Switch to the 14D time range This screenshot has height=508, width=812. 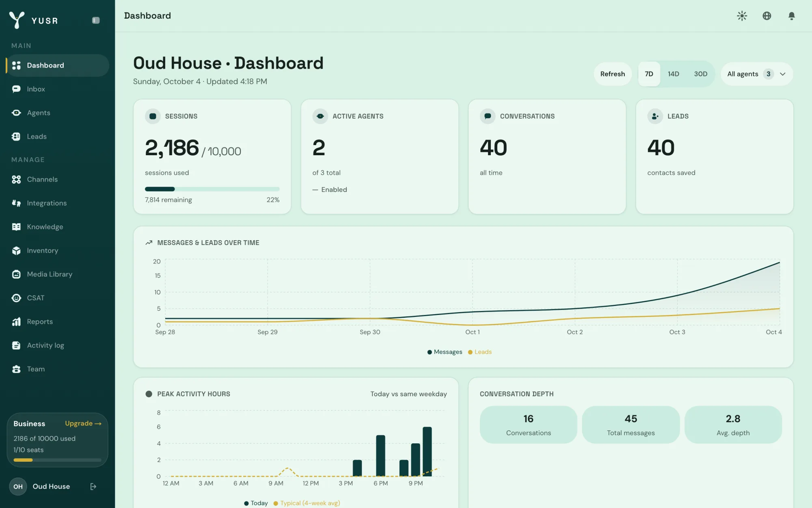pyautogui.click(x=673, y=74)
